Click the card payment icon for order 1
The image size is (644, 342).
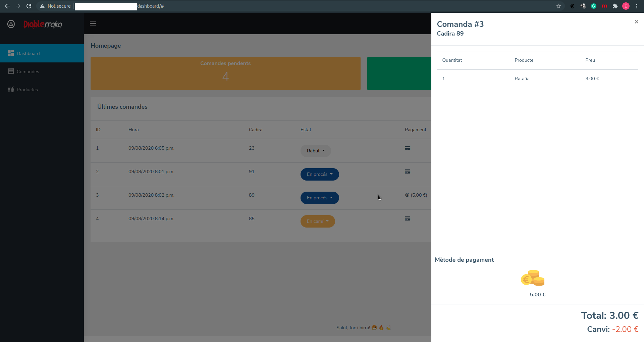(408, 148)
